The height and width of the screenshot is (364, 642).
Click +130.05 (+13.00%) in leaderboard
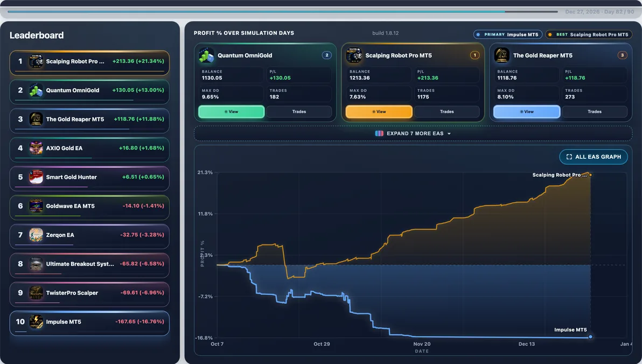(138, 90)
